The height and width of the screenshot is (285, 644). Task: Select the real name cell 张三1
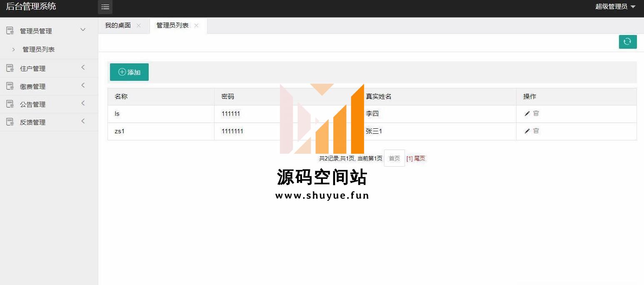tap(374, 131)
